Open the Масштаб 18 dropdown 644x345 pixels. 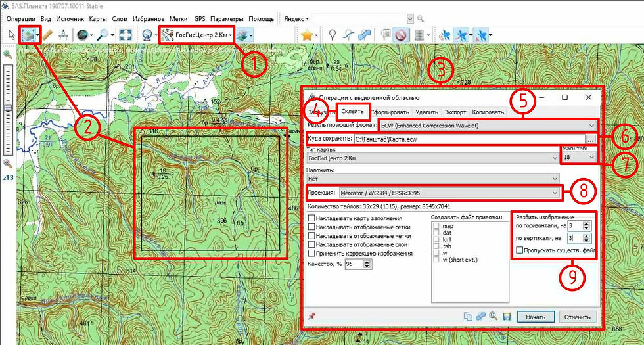pyautogui.click(x=579, y=157)
